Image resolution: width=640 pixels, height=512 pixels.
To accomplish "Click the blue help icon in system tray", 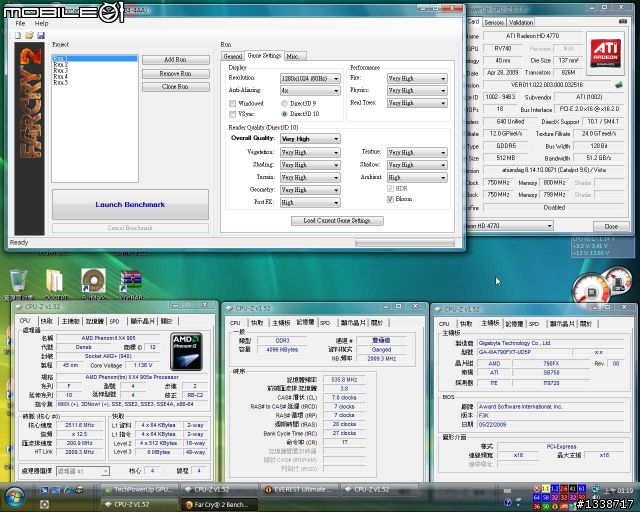I will click(508, 503).
